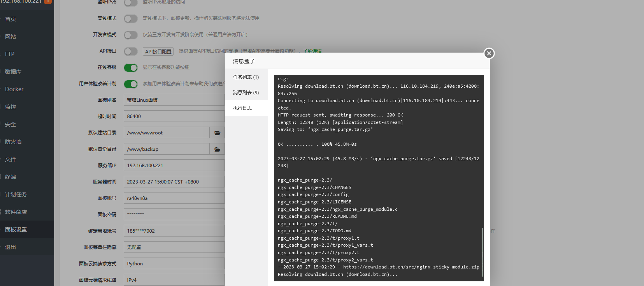Toggle the 监听IPv6 switch
The height and width of the screenshot is (286, 644).
[131, 2]
